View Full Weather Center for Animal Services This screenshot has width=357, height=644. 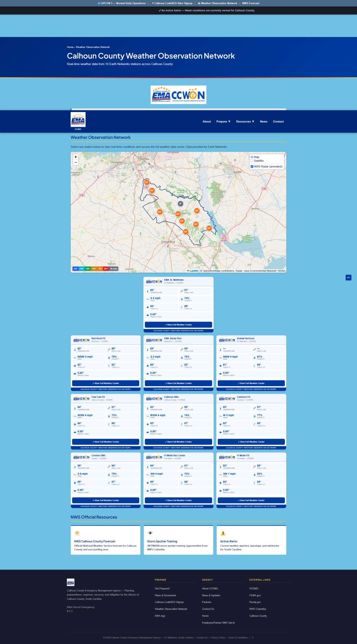pos(251,383)
